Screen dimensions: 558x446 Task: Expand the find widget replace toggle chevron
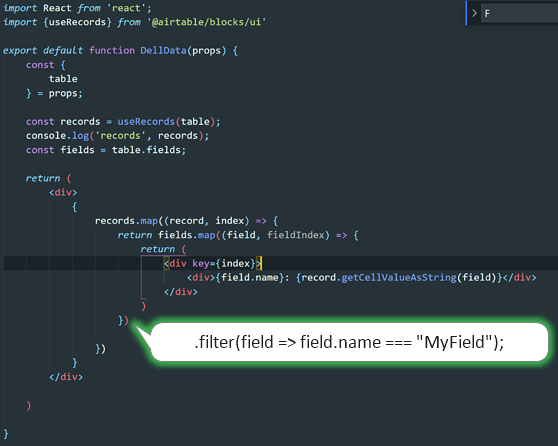point(474,13)
